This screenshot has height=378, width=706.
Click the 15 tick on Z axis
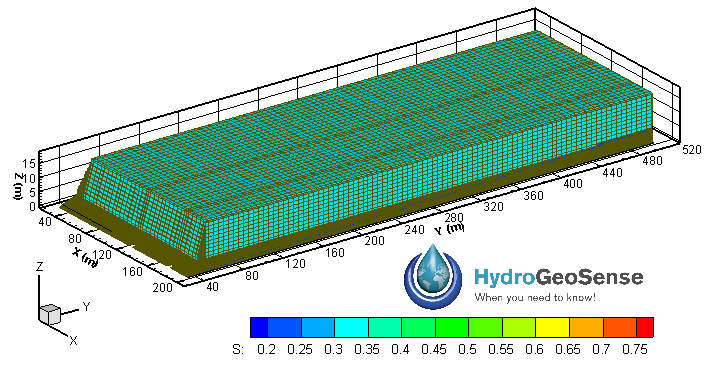pyautogui.click(x=29, y=164)
